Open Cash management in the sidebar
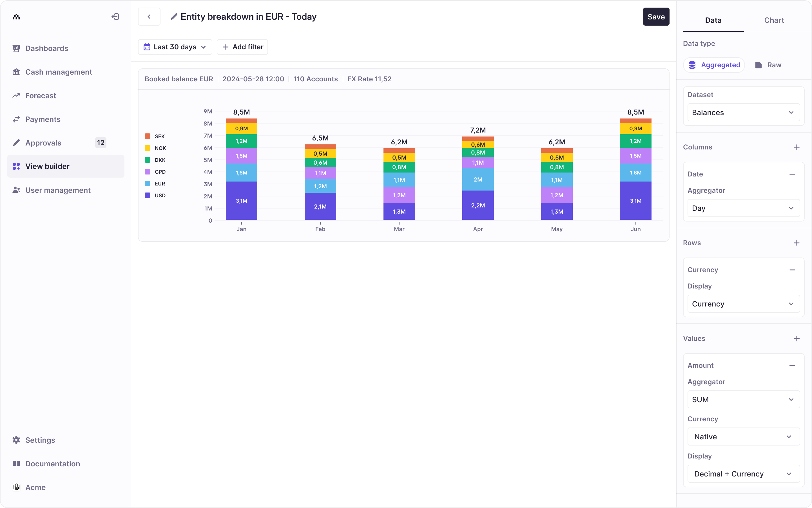 pyautogui.click(x=59, y=72)
